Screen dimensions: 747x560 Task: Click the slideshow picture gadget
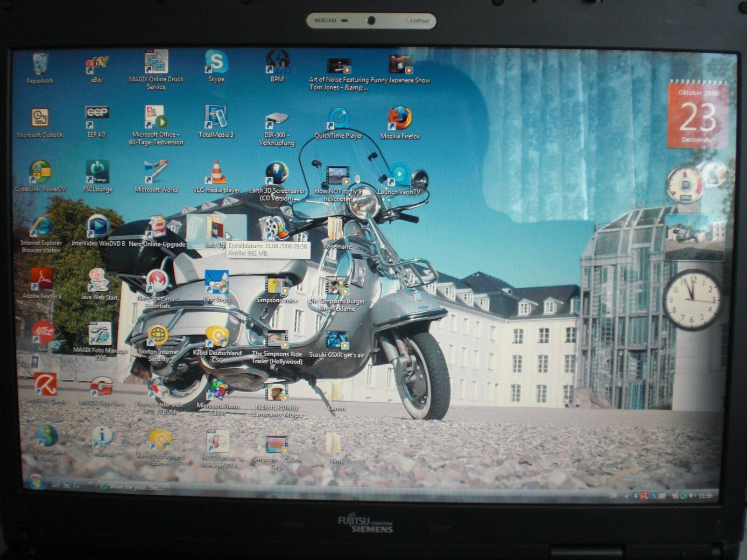(x=694, y=236)
